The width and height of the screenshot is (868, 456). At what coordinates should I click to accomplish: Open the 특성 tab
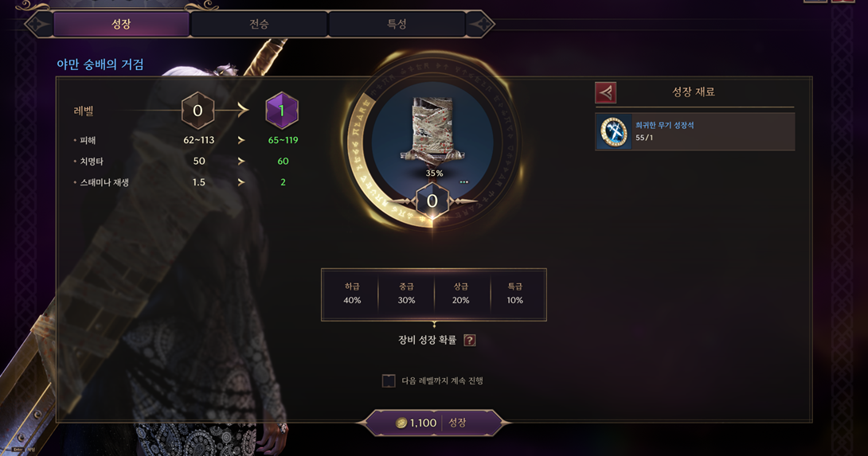pyautogui.click(x=397, y=25)
